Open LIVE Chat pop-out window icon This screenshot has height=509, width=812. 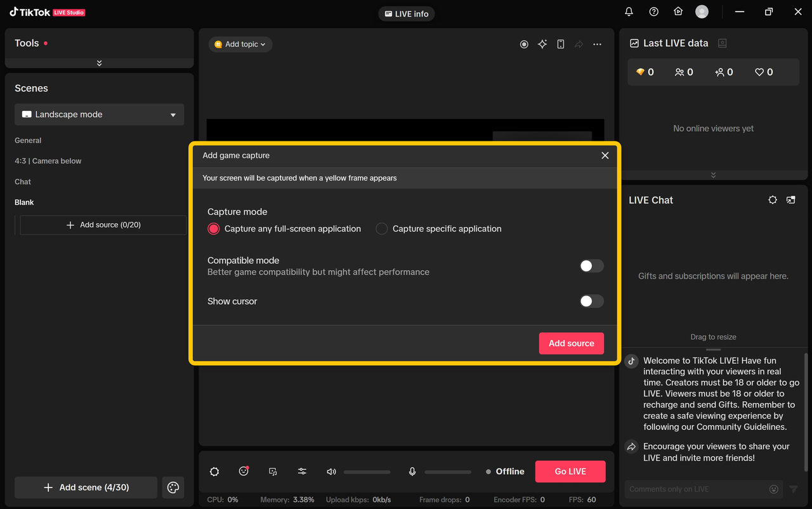[790, 200]
